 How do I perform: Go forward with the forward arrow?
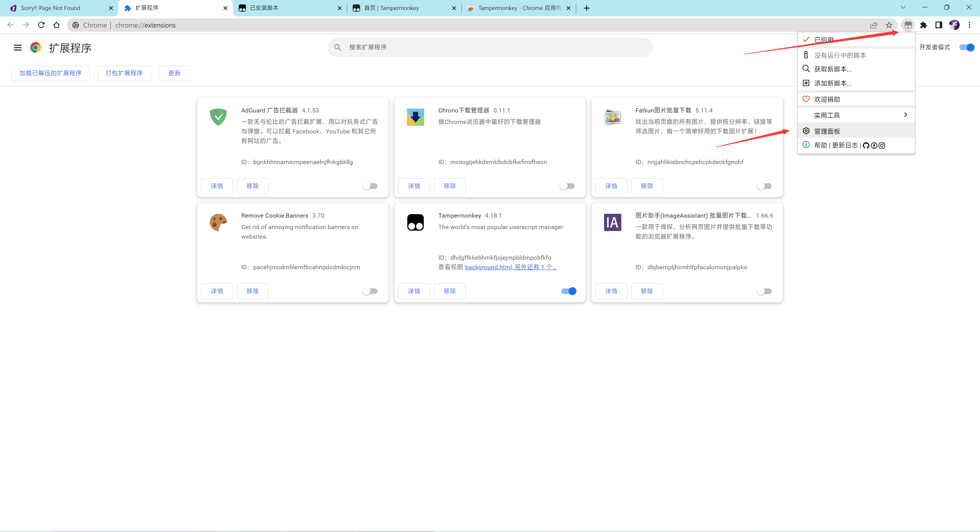26,25
